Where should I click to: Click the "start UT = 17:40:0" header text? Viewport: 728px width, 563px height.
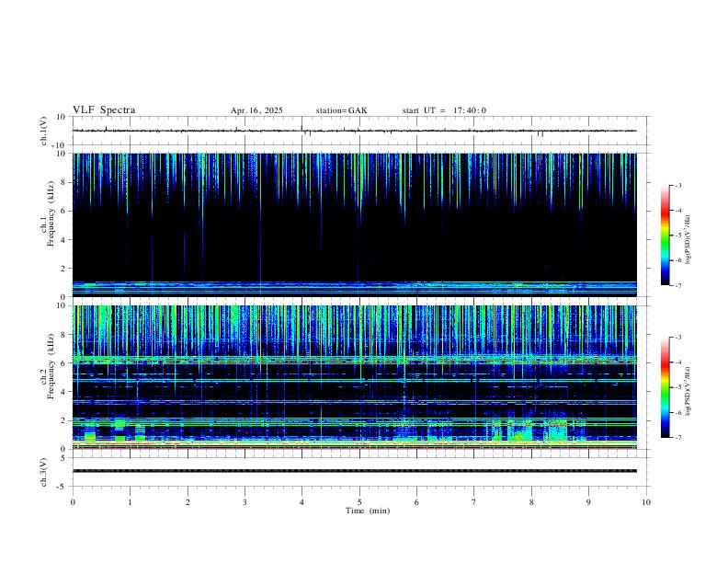444,110
